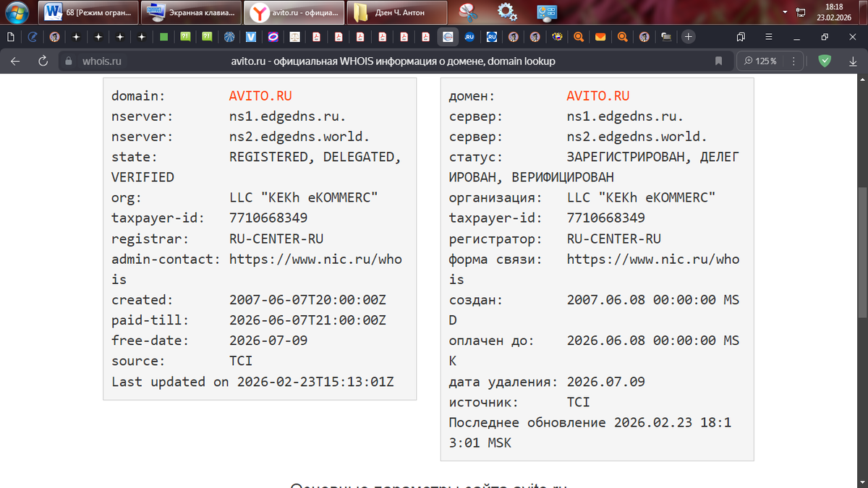
Task: Switch to scales of justice tab
Action: (x=294, y=36)
